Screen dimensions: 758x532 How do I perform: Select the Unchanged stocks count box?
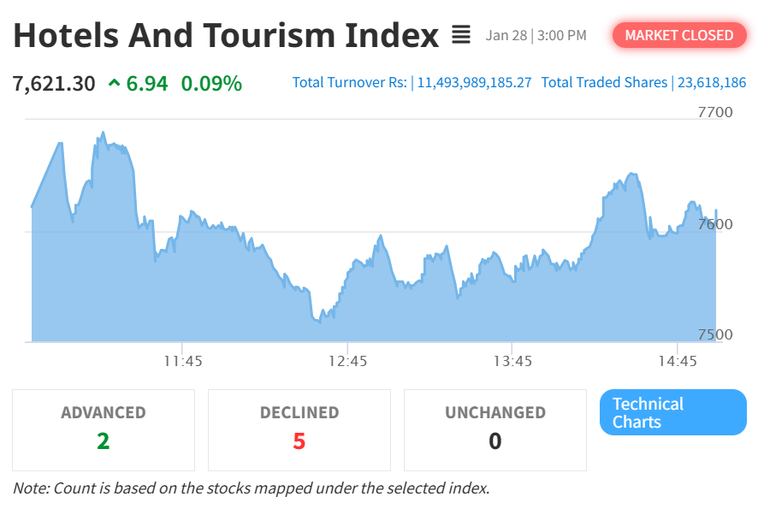[495, 430]
